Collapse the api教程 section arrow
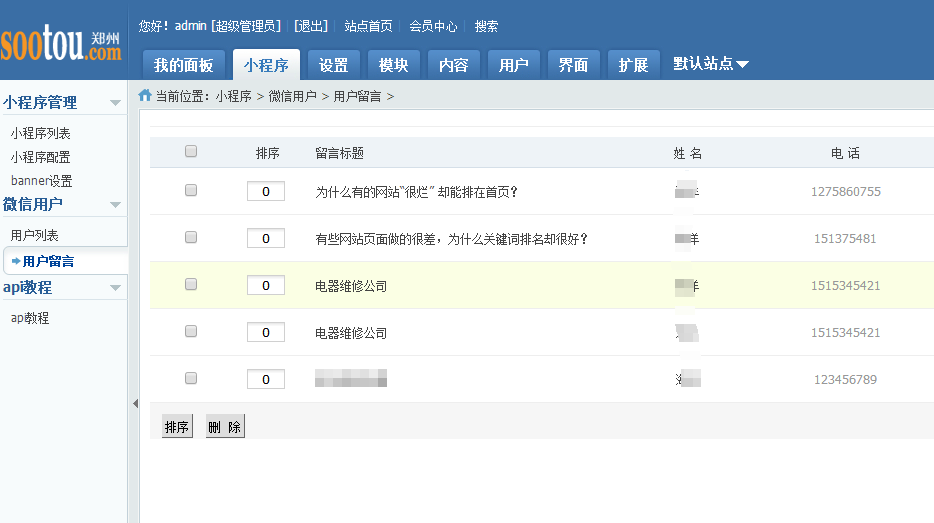 [x=116, y=288]
